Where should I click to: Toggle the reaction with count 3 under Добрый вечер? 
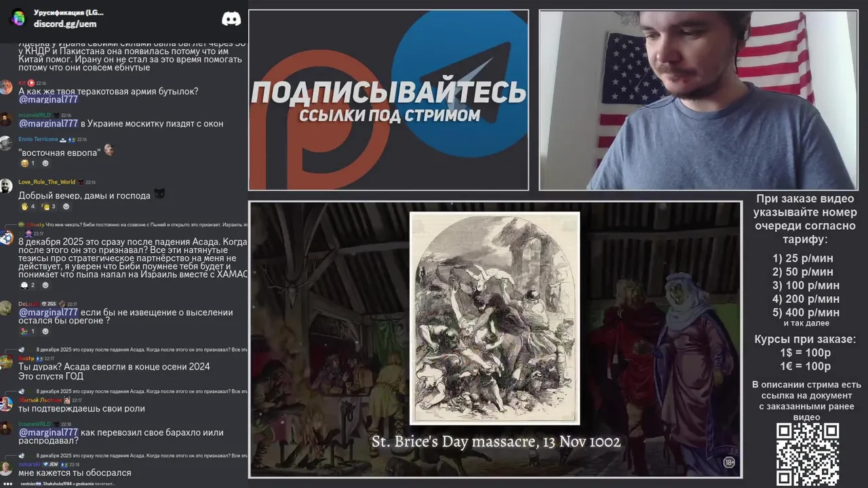[x=49, y=206]
